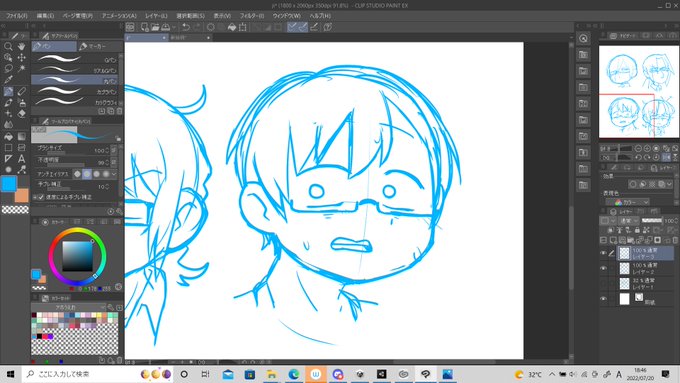
Task: Select the Airbrush tool
Action: click(21, 102)
